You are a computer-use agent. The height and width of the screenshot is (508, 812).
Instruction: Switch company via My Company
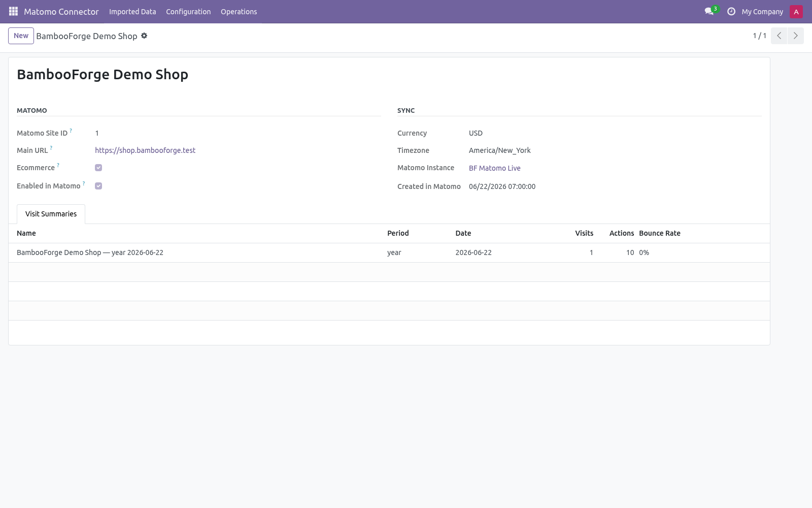(762, 12)
